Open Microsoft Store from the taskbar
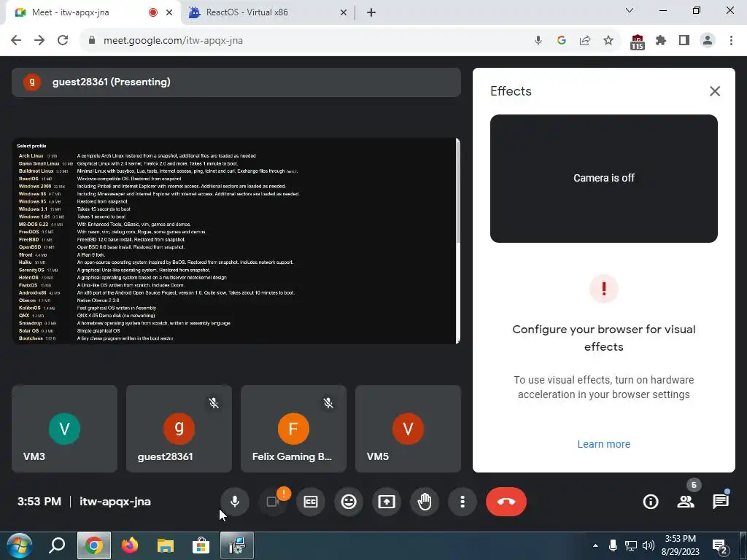This screenshot has width=747, height=560. (201, 545)
